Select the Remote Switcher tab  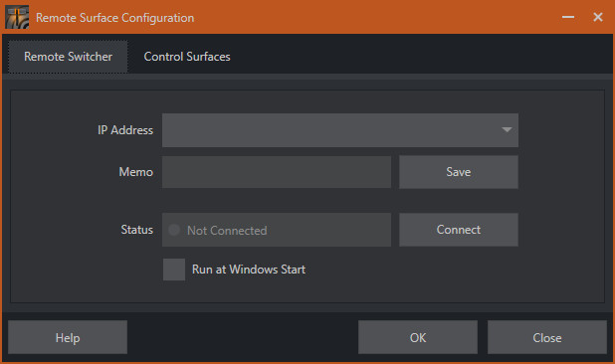pos(68,57)
